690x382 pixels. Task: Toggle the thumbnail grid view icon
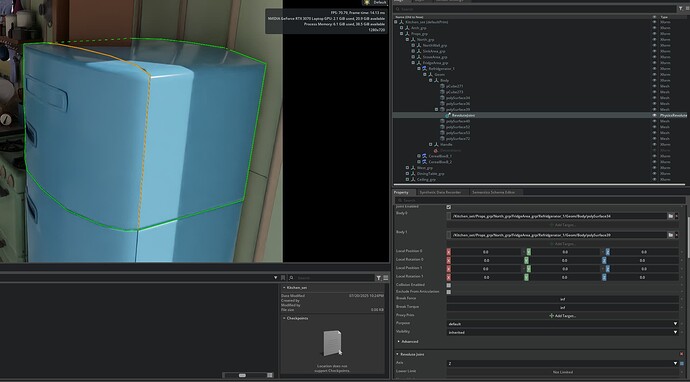point(270,375)
